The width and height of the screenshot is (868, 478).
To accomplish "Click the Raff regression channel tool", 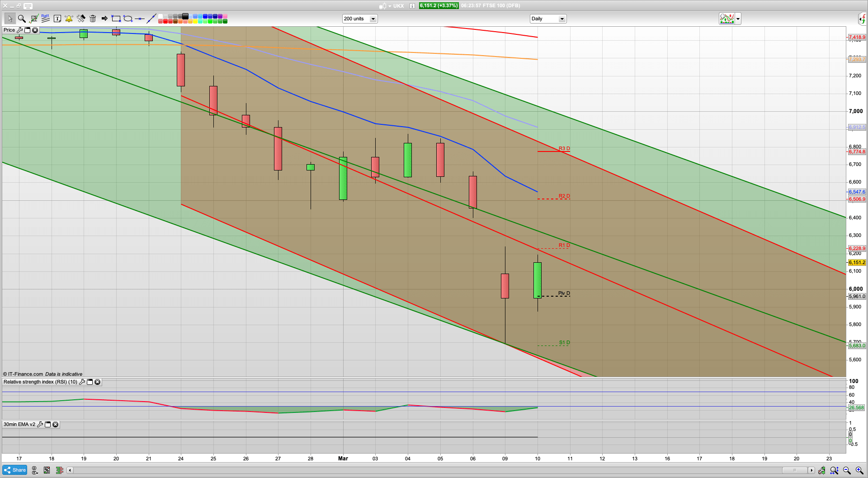I will [x=45, y=19].
